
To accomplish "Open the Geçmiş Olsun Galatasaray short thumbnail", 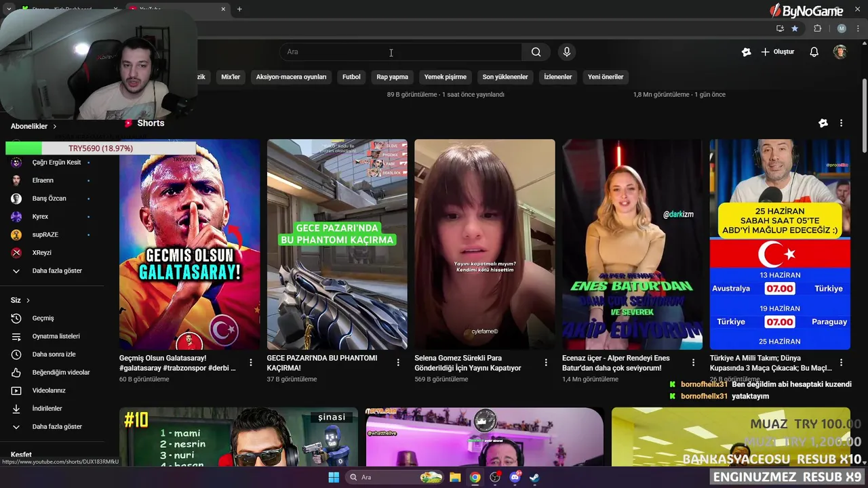I will click(x=189, y=245).
